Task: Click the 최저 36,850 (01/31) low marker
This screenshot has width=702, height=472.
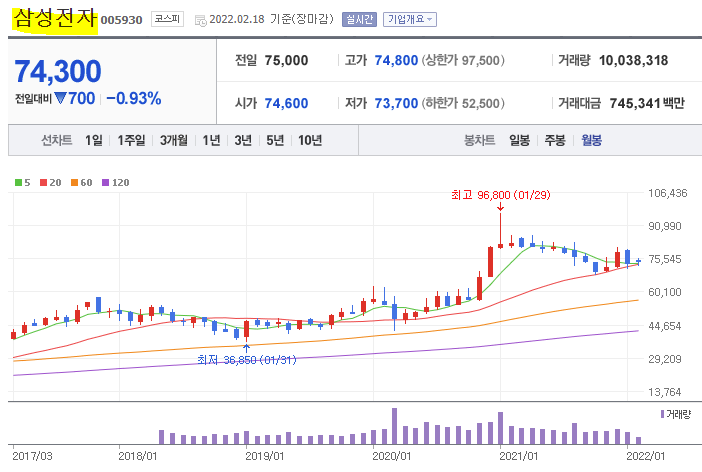Action: (247, 360)
